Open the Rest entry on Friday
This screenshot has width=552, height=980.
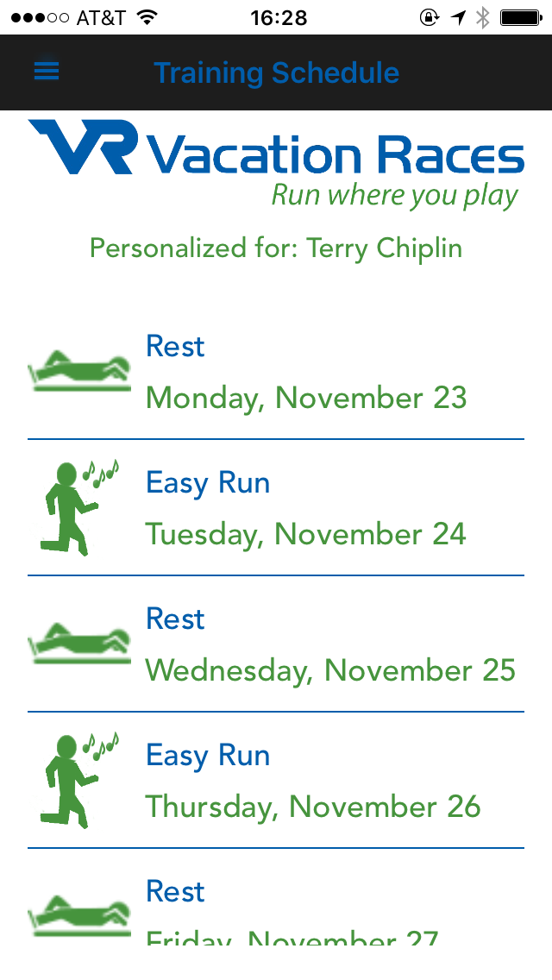(175, 891)
